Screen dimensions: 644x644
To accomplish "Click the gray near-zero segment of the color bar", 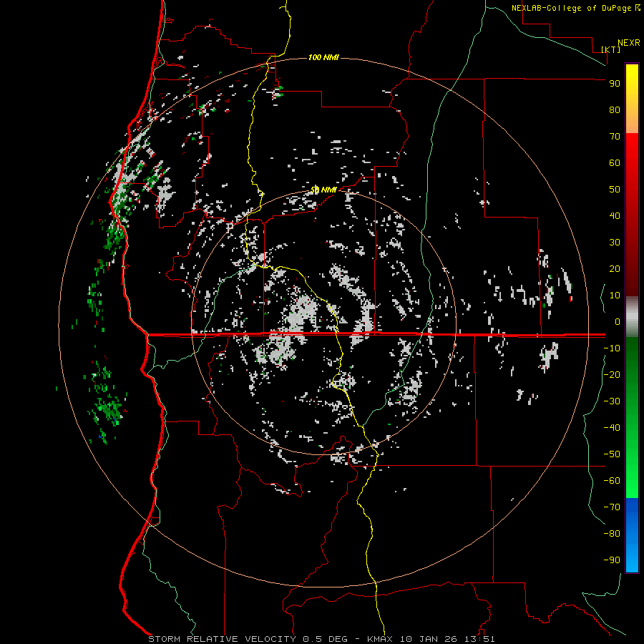I will pyautogui.click(x=632, y=317).
